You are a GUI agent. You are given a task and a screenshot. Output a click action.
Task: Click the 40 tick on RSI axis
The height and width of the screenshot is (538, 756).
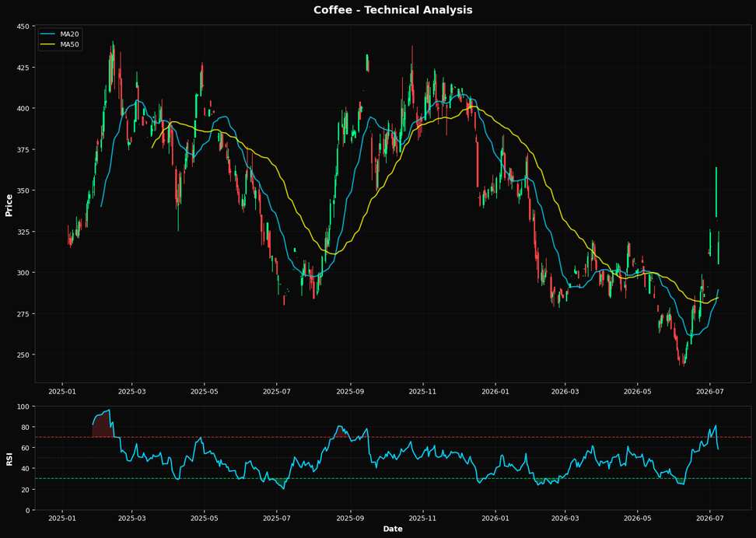(x=25, y=469)
